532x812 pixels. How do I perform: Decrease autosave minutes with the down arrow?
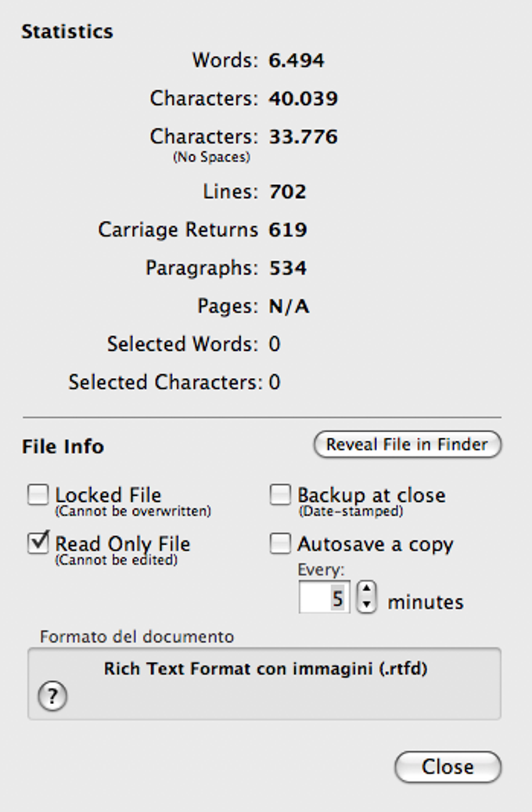(365, 606)
